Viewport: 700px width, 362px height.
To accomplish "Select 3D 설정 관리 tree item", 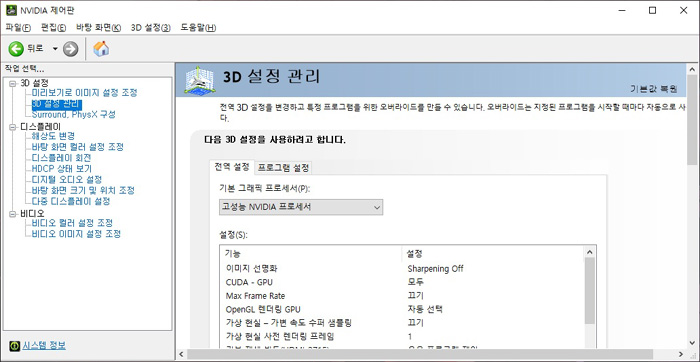I will (57, 104).
